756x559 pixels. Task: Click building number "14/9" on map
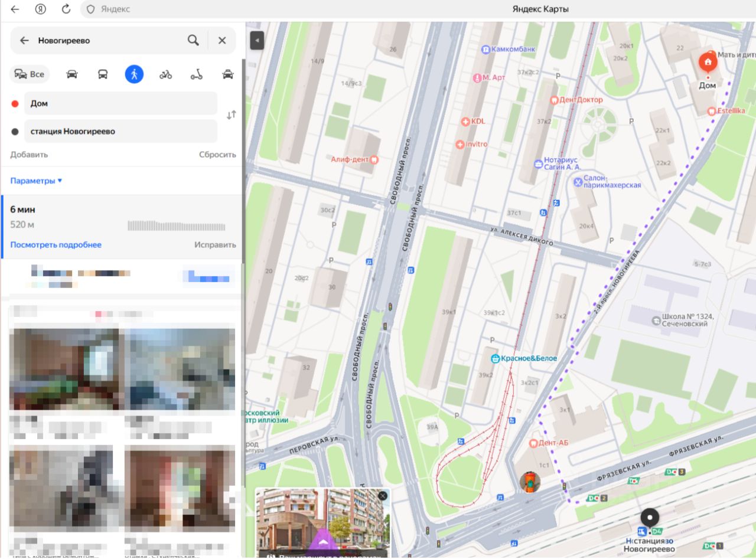tap(318, 61)
